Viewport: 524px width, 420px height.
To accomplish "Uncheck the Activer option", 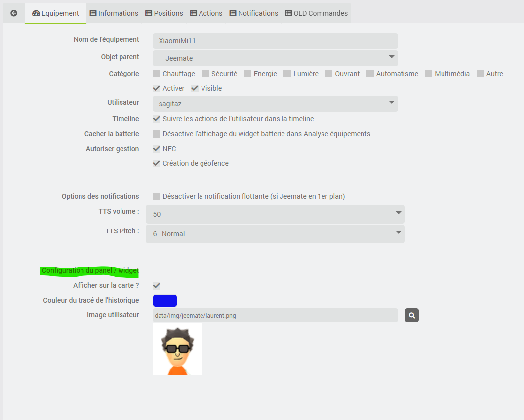I will [x=156, y=88].
